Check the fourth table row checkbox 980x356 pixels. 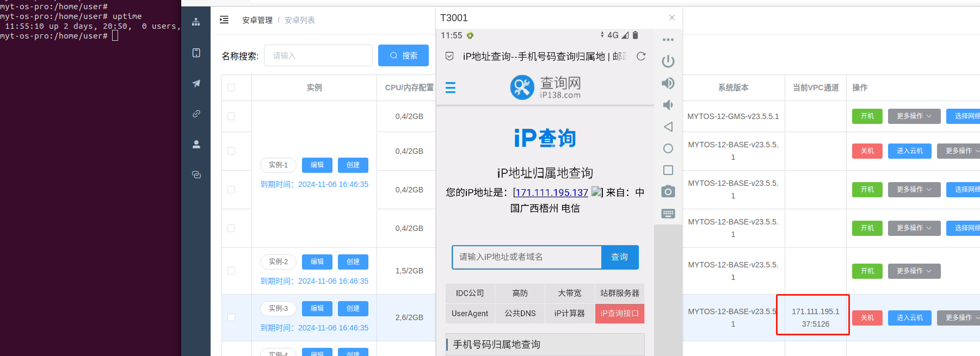tap(231, 228)
